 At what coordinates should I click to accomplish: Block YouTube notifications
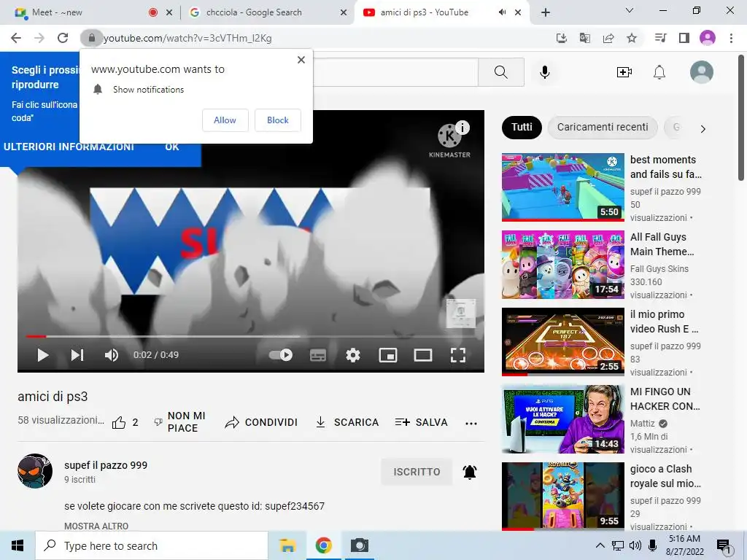(x=278, y=120)
